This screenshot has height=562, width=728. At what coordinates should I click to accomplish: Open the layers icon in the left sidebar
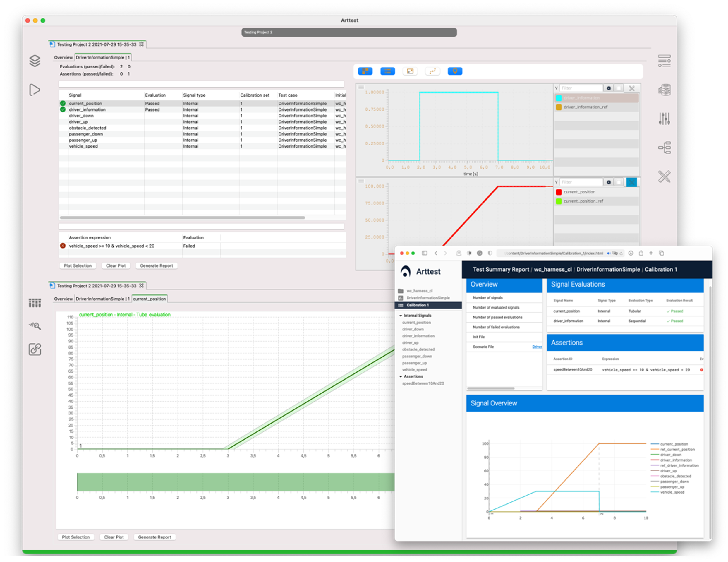click(35, 61)
